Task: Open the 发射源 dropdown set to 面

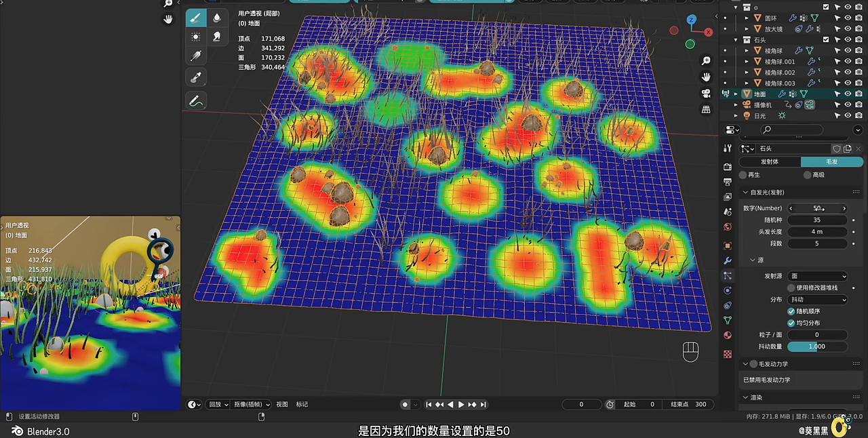Action: (x=817, y=276)
